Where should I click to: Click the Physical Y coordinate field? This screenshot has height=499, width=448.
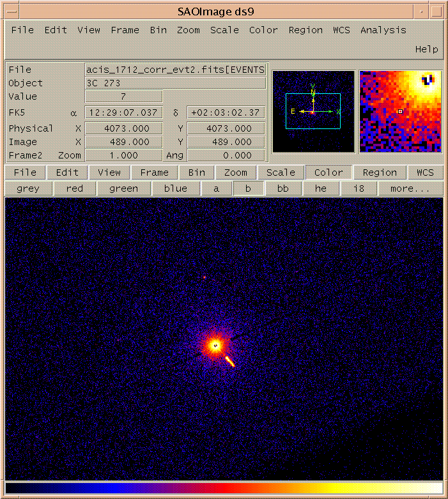tap(226, 128)
